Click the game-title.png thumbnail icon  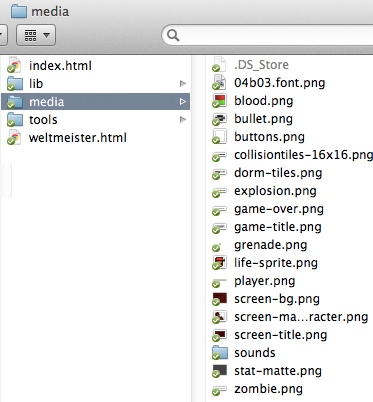tap(219, 228)
